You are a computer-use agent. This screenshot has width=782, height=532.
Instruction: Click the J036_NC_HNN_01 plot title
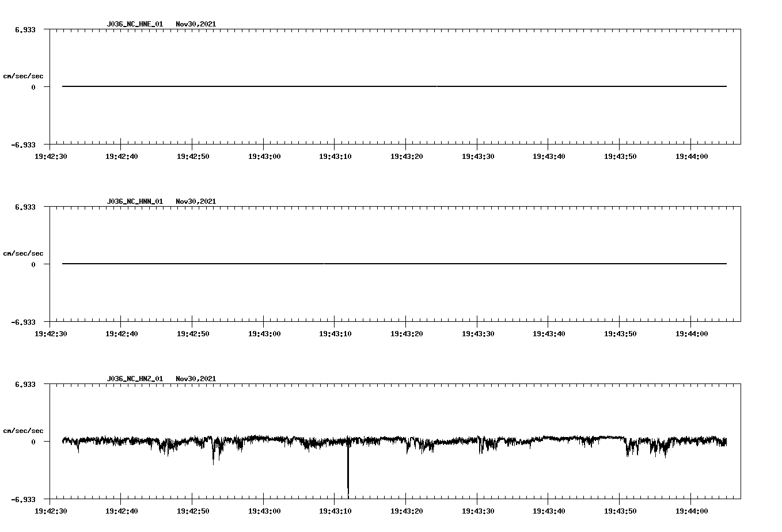[135, 202]
